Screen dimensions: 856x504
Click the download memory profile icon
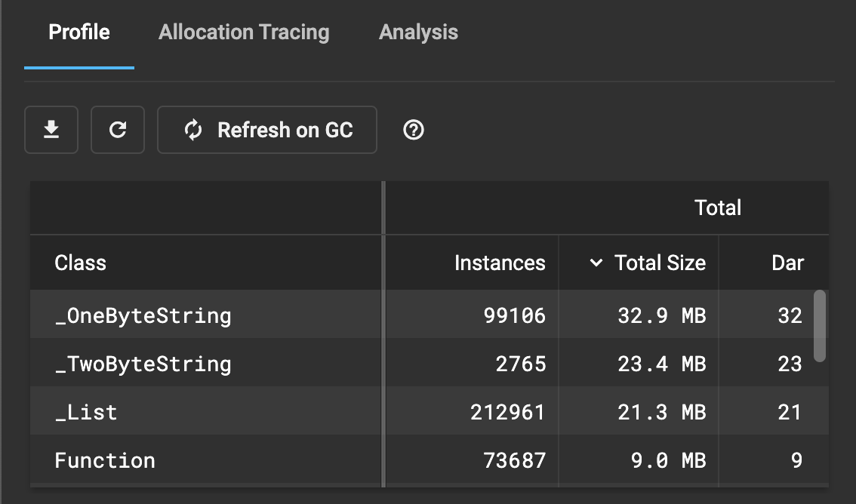(51, 130)
